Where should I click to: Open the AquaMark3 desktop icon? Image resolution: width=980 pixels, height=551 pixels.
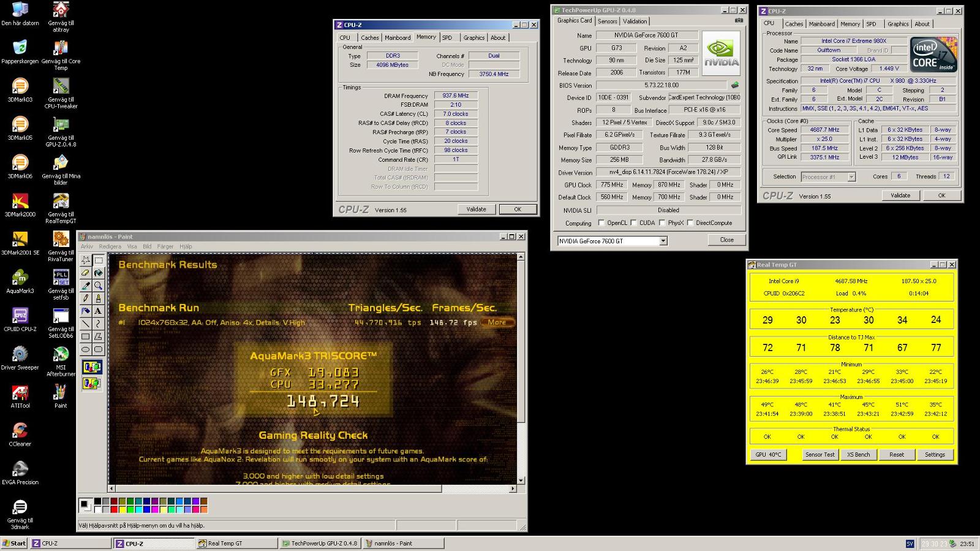[20, 281]
